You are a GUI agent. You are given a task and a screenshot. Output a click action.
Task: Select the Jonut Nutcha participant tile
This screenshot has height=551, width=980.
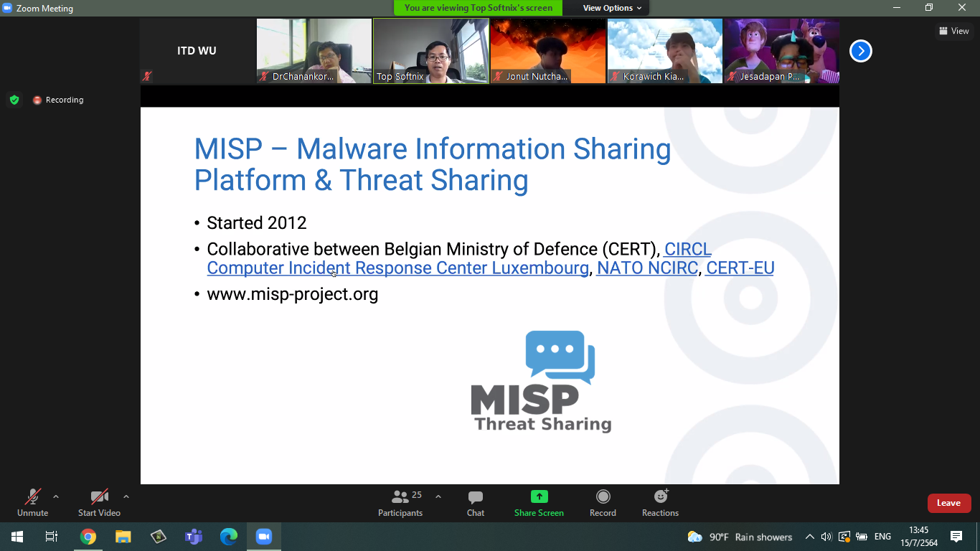coord(548,51)
